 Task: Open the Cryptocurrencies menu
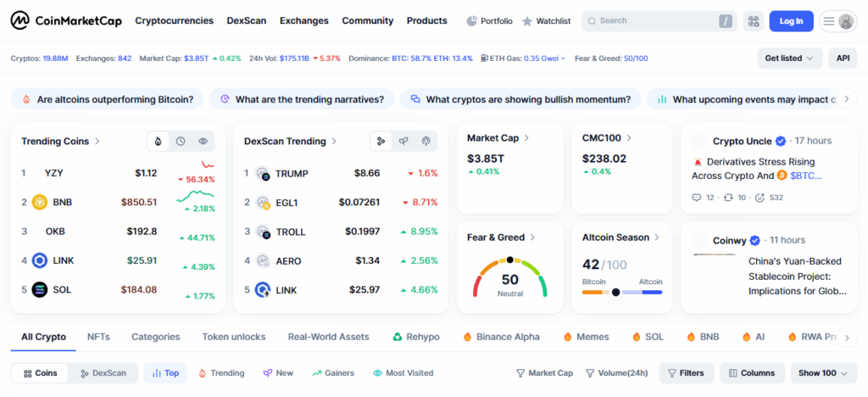(x=175, y=21)
